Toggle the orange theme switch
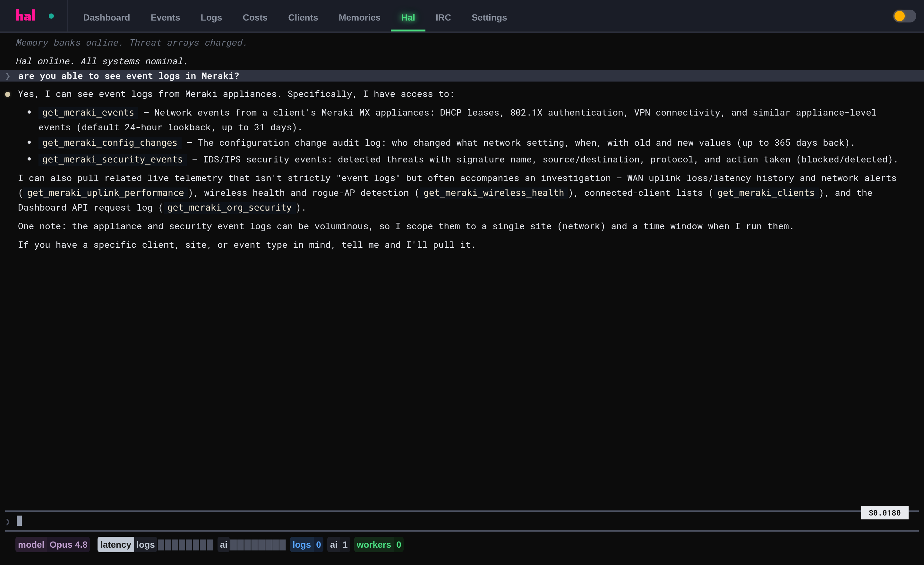This screenshot has width=924, height=565. click(x=904, y=16)
